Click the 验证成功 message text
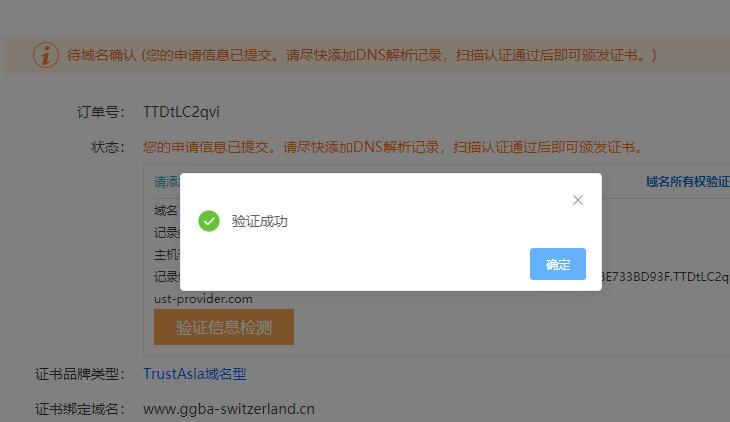Image resolution: width=730 pixels, height=422 pixels. [260, 221]
